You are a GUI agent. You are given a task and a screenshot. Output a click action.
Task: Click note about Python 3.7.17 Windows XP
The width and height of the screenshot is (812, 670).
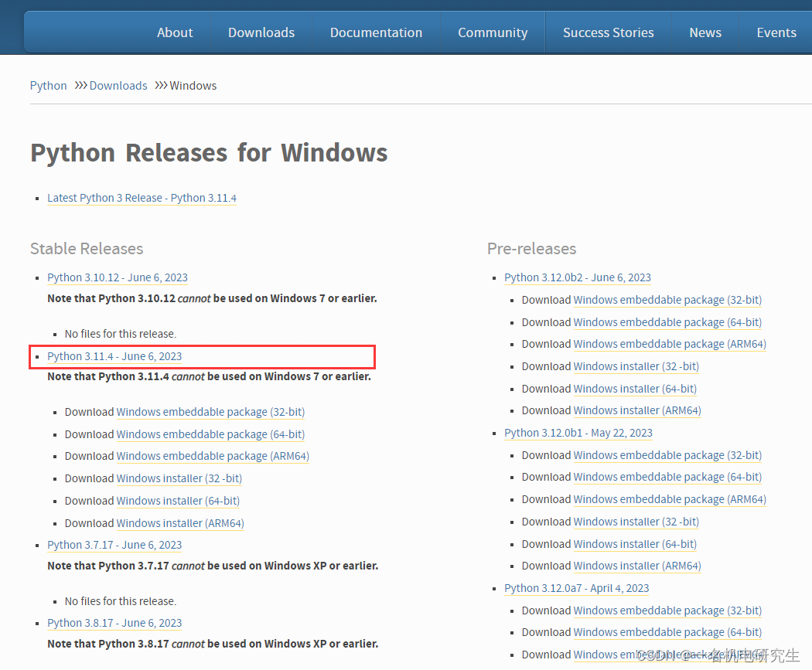click(213, 566)
